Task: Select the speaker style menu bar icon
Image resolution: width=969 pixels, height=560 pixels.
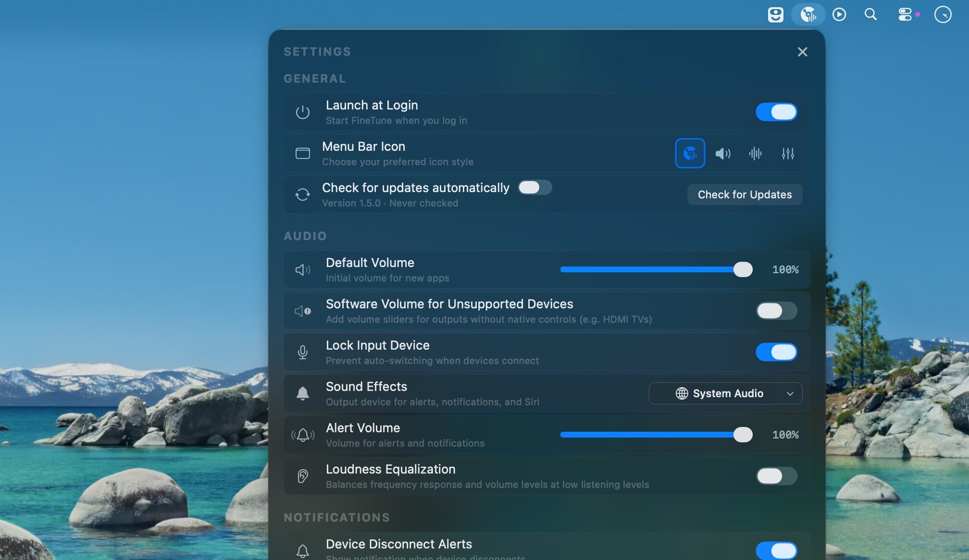Action: [722, 153]
